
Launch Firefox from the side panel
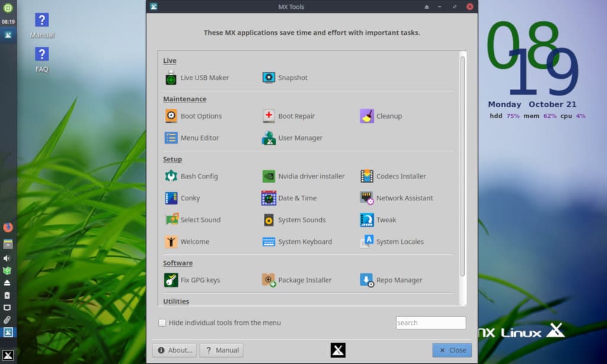[8, 227]
